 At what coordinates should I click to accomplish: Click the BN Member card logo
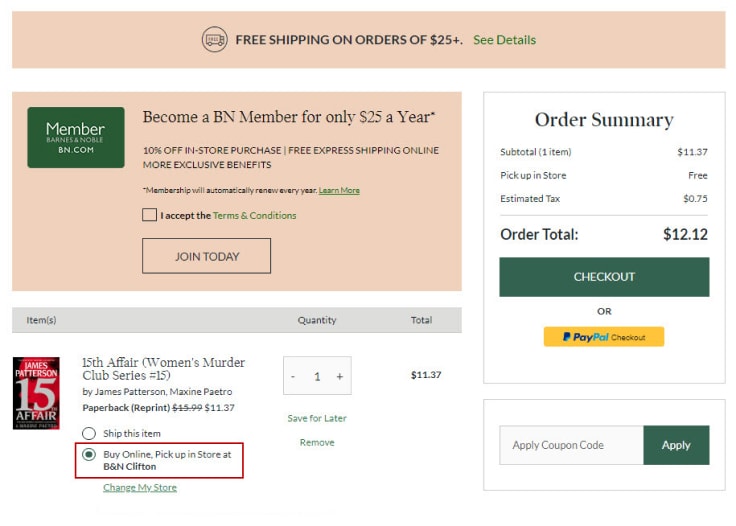[x=76, y=137]
